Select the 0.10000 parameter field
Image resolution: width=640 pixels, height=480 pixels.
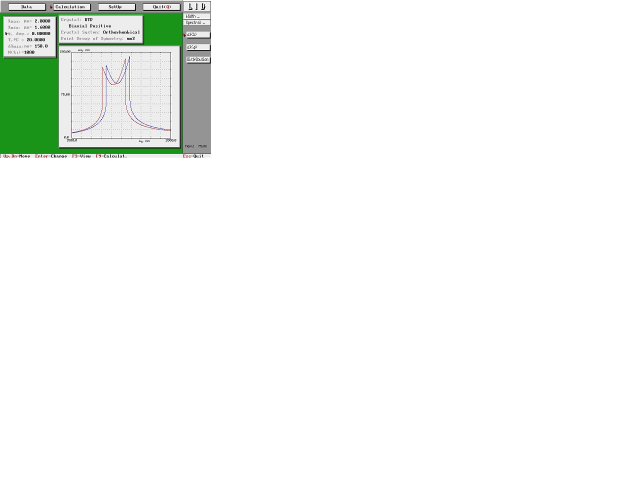coord(41,33)
